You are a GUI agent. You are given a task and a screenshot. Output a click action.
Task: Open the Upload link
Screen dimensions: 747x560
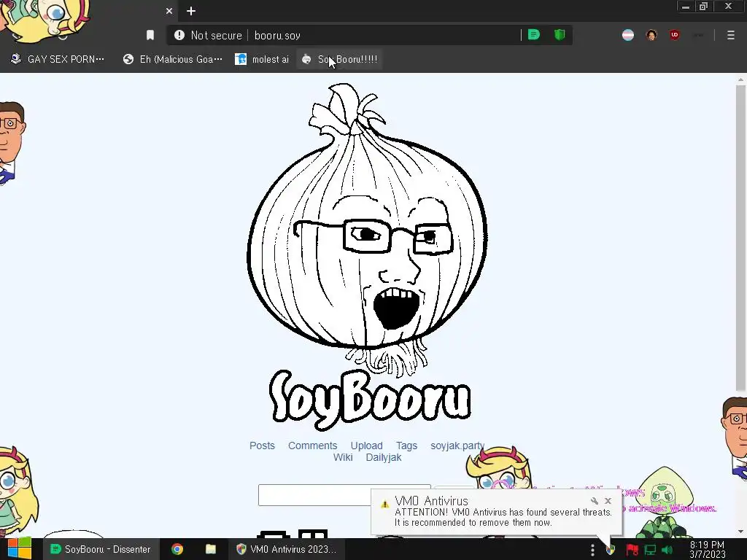366,446
